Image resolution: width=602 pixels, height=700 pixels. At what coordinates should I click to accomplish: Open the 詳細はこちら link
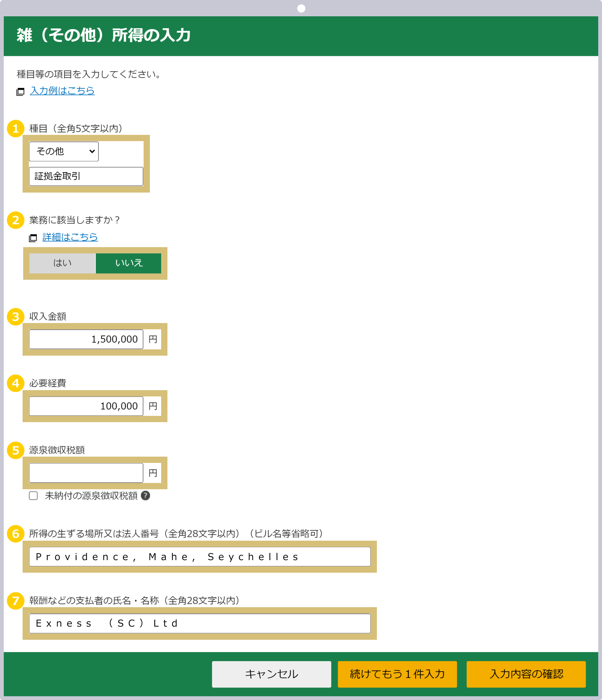(x=70, y=237)
